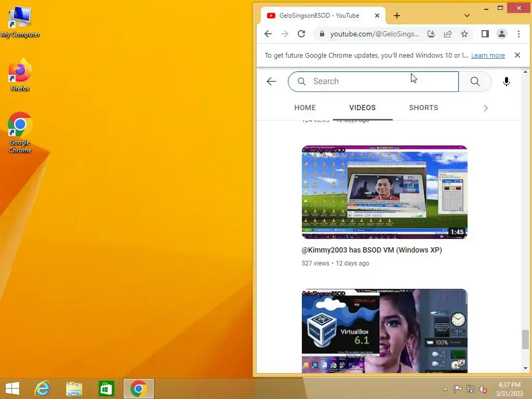Open the network tray icon
532x399 pixels.
[471, 389]
